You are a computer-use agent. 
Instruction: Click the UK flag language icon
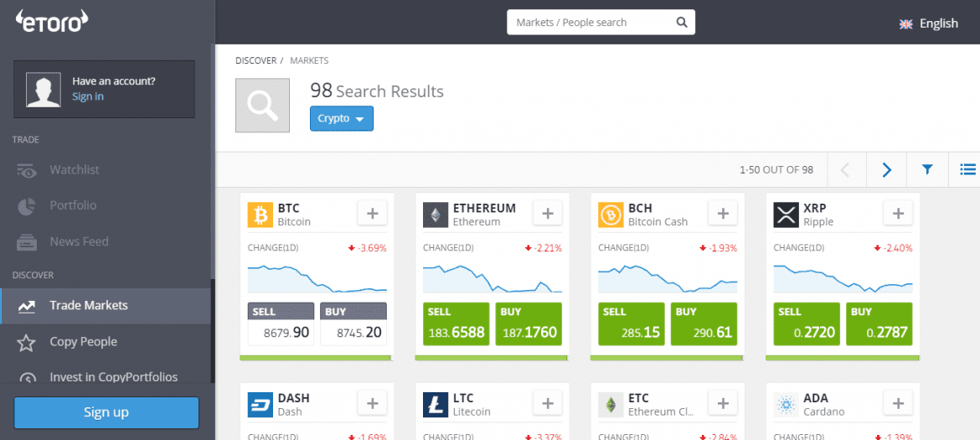pos(905,23)
